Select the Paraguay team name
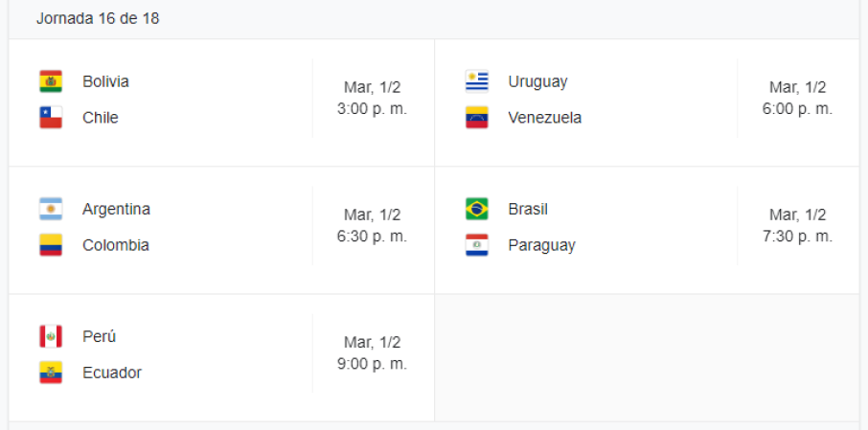 point(541,245)
